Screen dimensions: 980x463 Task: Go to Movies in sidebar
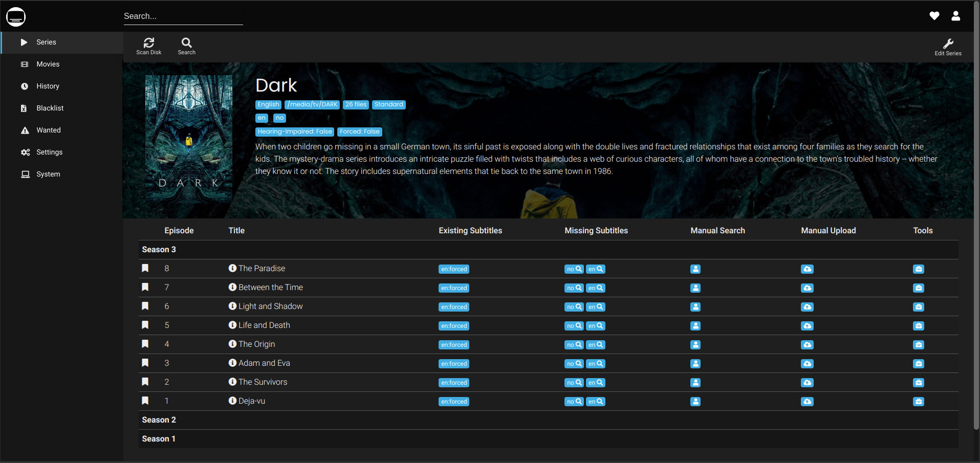click(x=48, y=64)
